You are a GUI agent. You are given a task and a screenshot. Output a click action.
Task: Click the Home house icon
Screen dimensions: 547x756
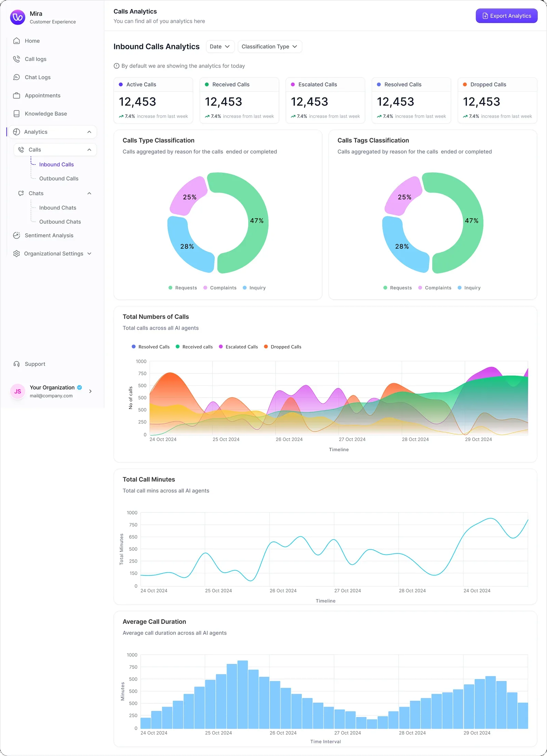pos(16,41)
